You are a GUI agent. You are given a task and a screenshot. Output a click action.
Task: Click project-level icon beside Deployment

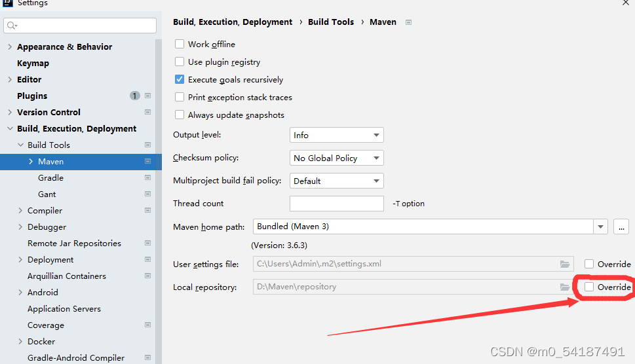pos(148,260)
